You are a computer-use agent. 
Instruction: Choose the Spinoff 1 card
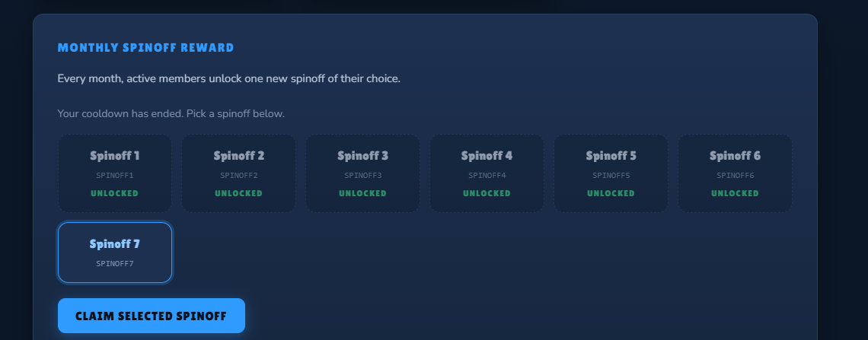(x=115, y=173)
